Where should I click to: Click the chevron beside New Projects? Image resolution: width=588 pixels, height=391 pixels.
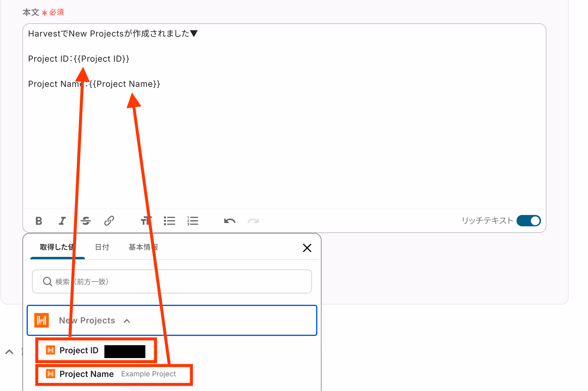(127, 321)
